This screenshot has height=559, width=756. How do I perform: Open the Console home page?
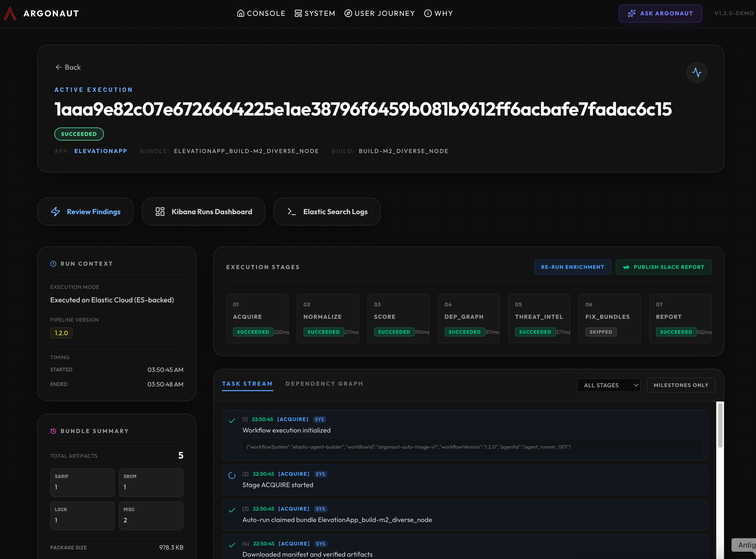[x=261, y=14]
